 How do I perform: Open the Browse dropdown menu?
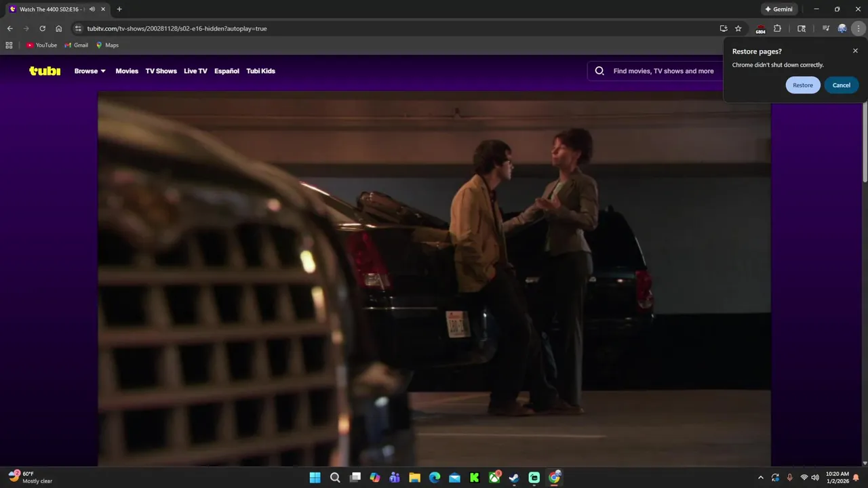[x=90, y=71]
